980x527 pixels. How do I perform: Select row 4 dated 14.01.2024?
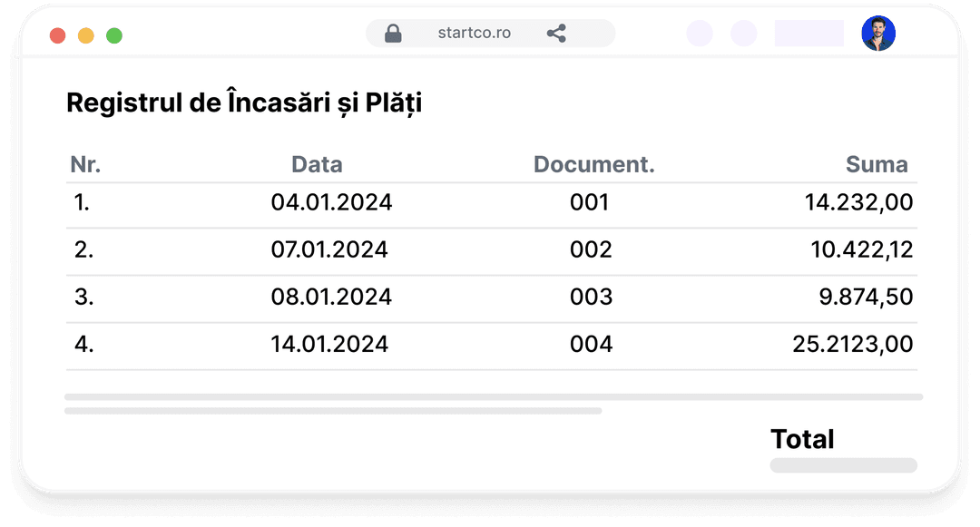pos(492,344)
